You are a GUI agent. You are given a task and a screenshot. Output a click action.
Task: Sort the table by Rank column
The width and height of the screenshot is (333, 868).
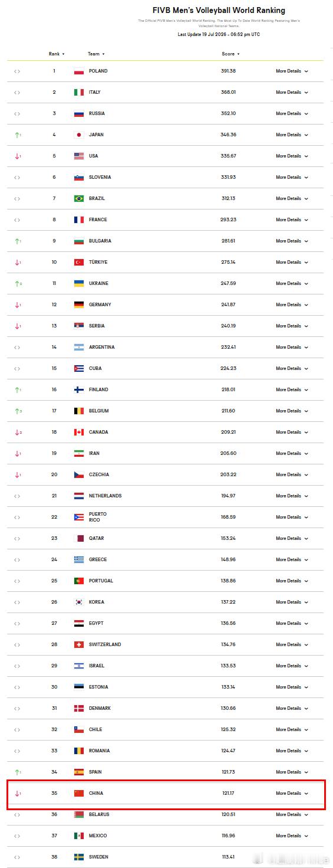(57, 54)
